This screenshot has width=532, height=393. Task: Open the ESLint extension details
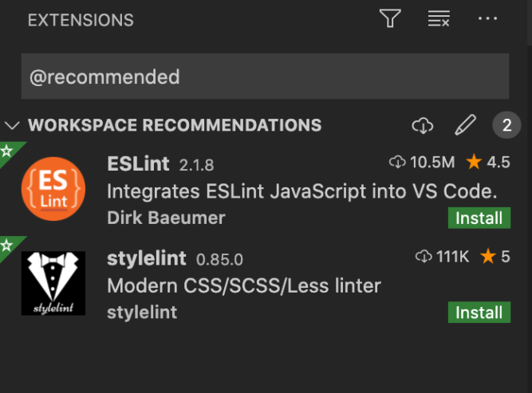pyautogui.click(x=138, y=163)
